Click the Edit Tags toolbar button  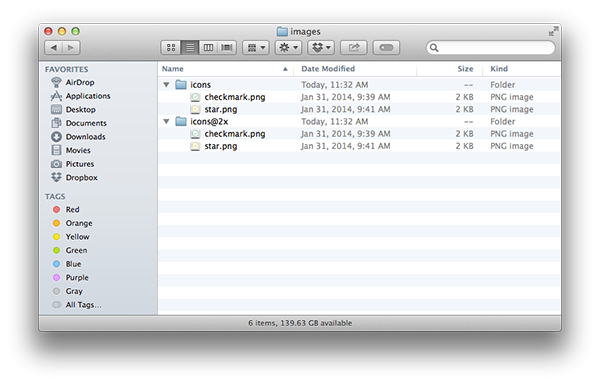point(386,47)
